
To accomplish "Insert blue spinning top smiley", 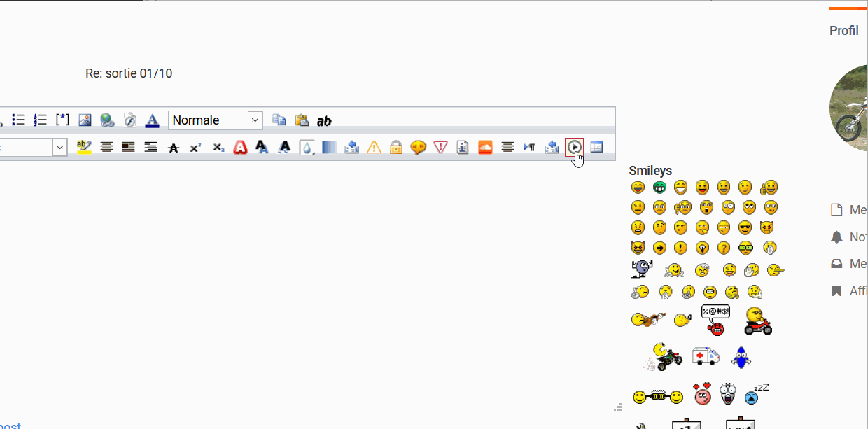I will [741, 357].
